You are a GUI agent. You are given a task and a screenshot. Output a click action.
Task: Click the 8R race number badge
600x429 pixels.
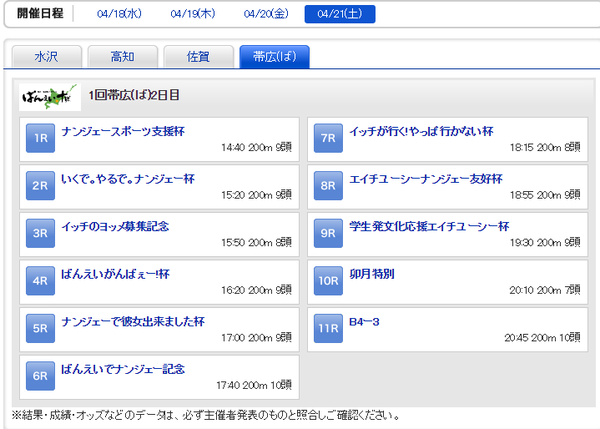[328, 186]
